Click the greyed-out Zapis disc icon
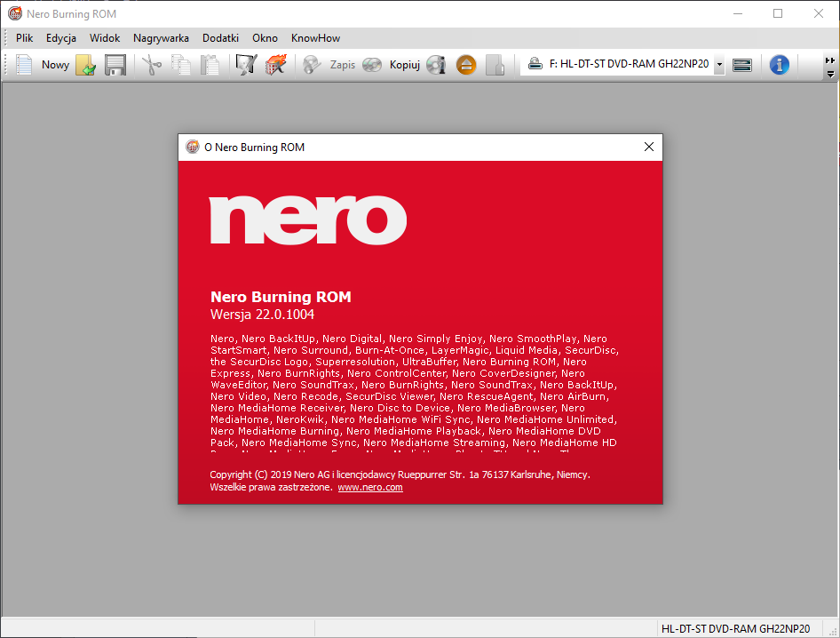 [312, 65]
